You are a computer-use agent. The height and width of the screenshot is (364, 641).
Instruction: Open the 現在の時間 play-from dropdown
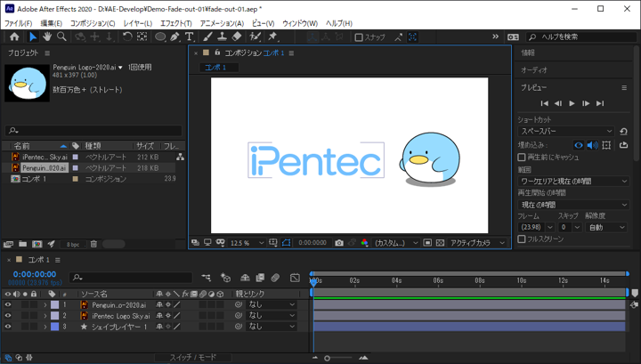[x=573, y=205]
